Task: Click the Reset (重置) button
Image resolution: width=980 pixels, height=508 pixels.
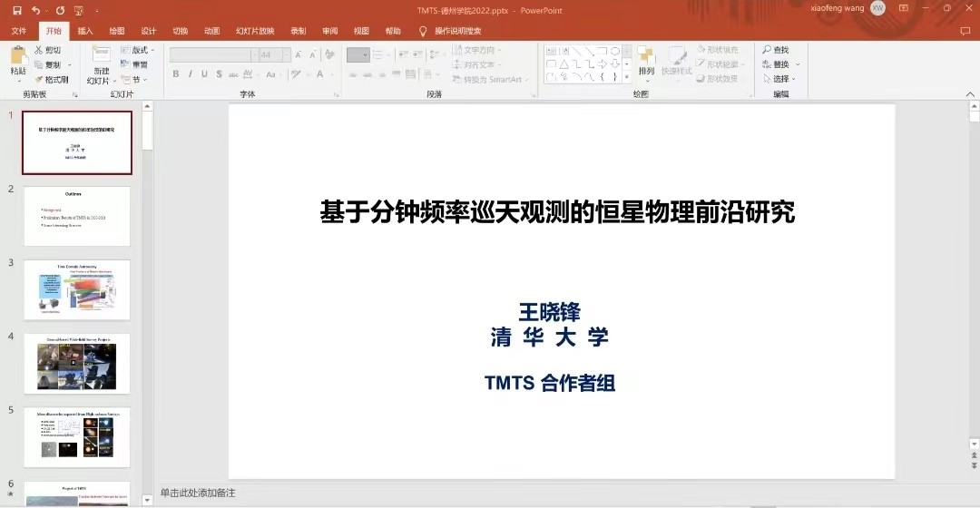Action: [x=140, y=64]
